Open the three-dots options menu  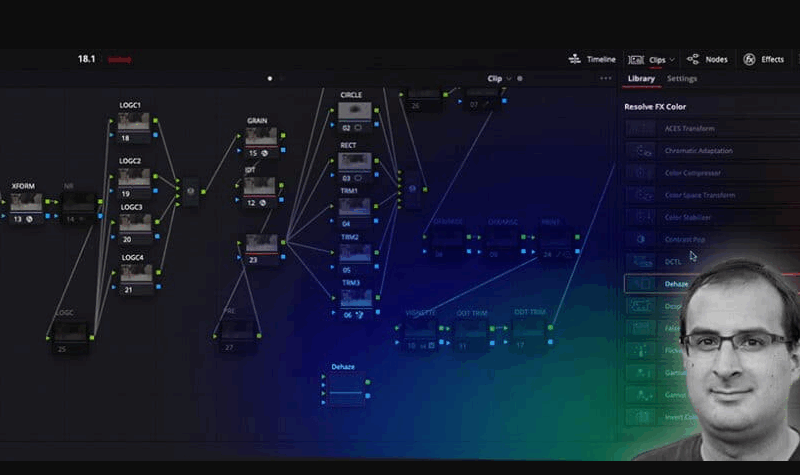pos(606,79)
